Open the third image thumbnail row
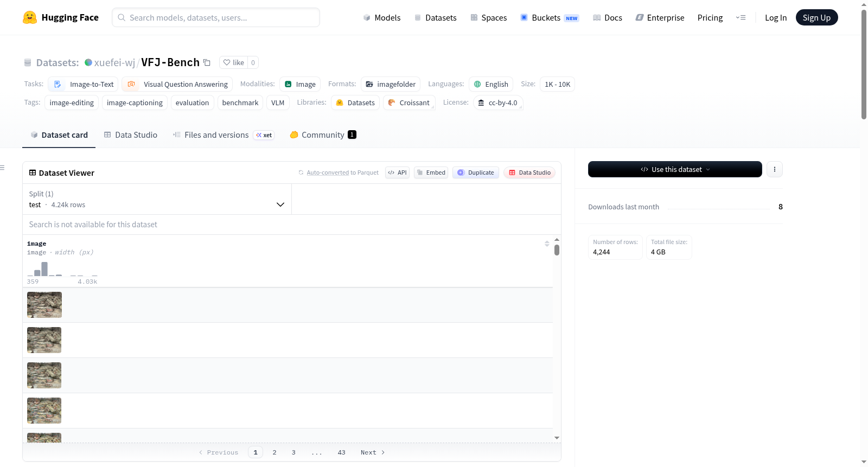This screenshot has width=868, height=467. pos(44,375)
